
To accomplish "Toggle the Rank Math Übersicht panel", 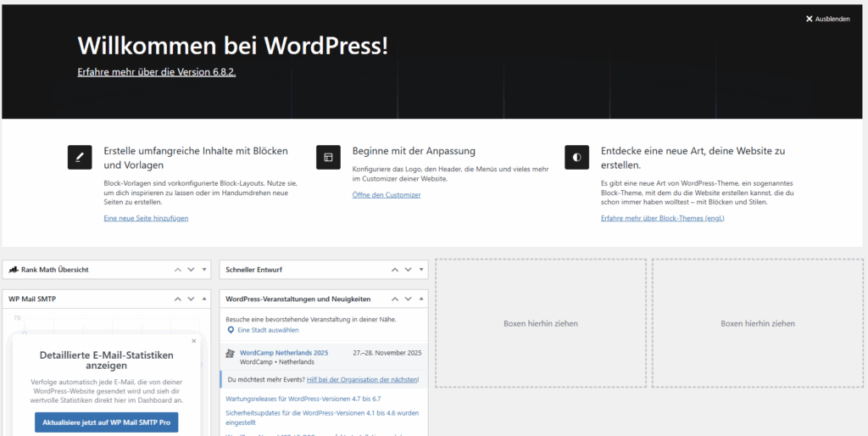I will pyautogui.click(x=204, y=270).
